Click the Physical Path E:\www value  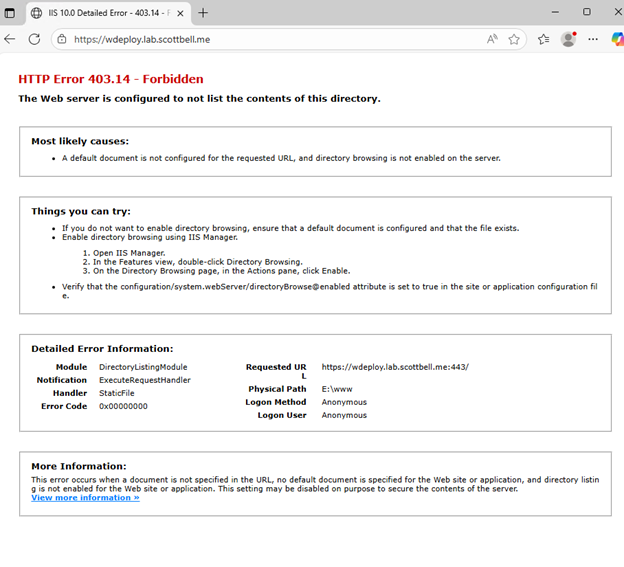click(335, 389)
